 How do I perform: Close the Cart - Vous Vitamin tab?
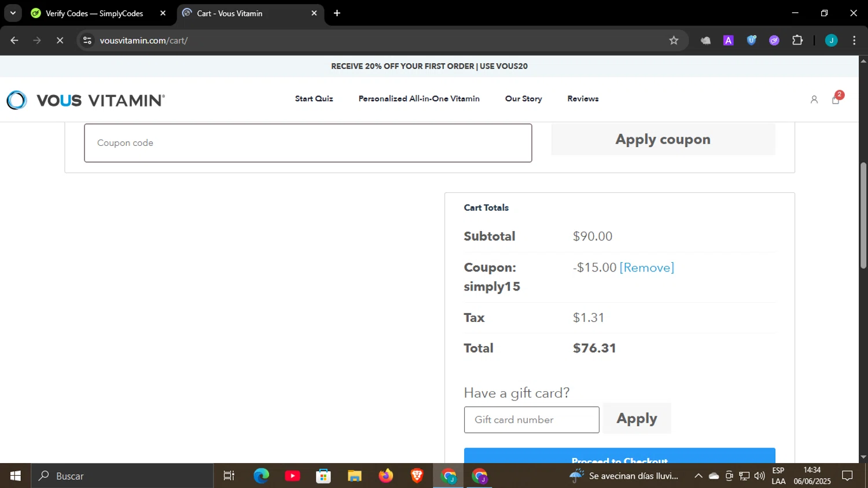[x=314, y=13]
